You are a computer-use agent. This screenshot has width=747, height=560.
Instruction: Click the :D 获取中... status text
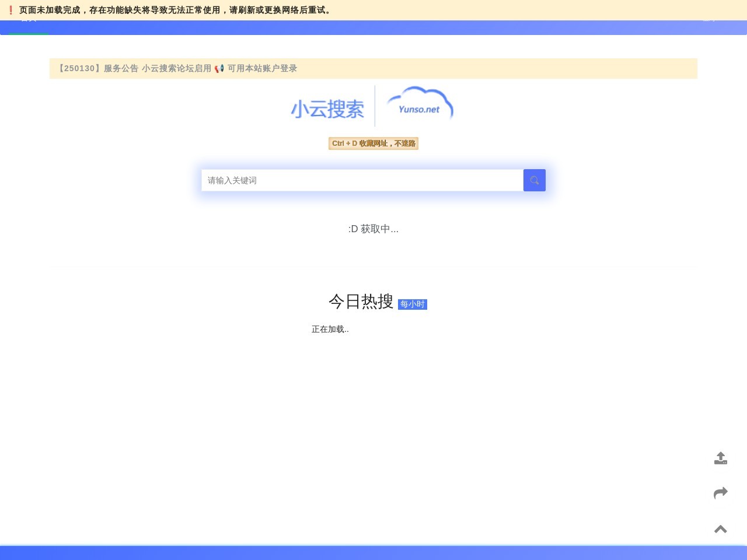373,229
